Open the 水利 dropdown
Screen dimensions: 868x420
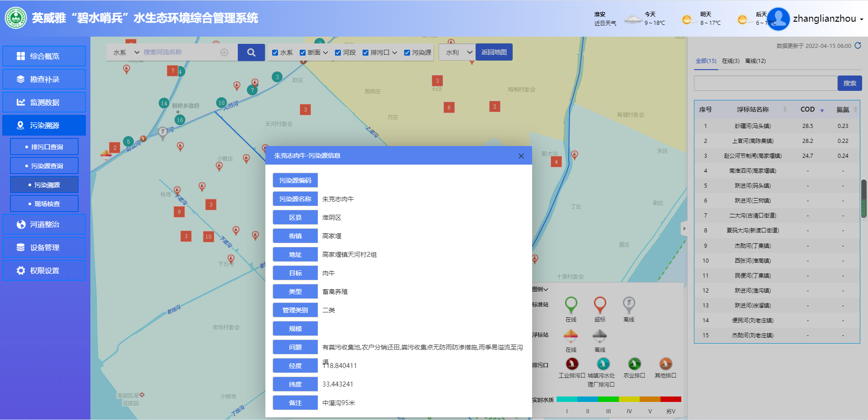pos(458,52)
